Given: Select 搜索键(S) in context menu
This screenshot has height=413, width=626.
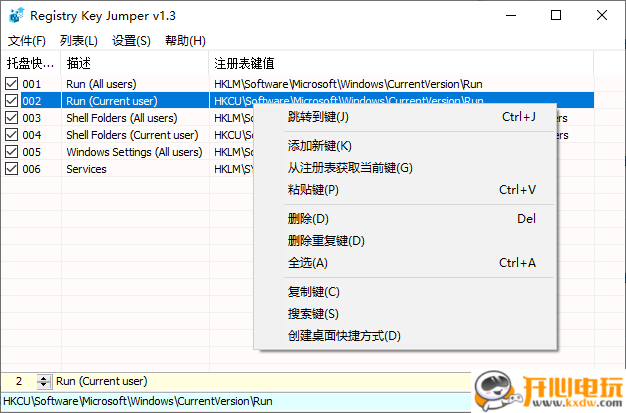Looking at the screenshot, I should [405, 314].
